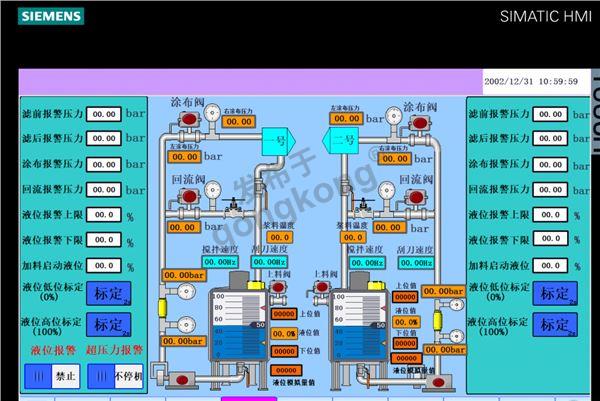
Task: Click the gauge above unit one's yellow filter
Action: (x=186, y=292)
